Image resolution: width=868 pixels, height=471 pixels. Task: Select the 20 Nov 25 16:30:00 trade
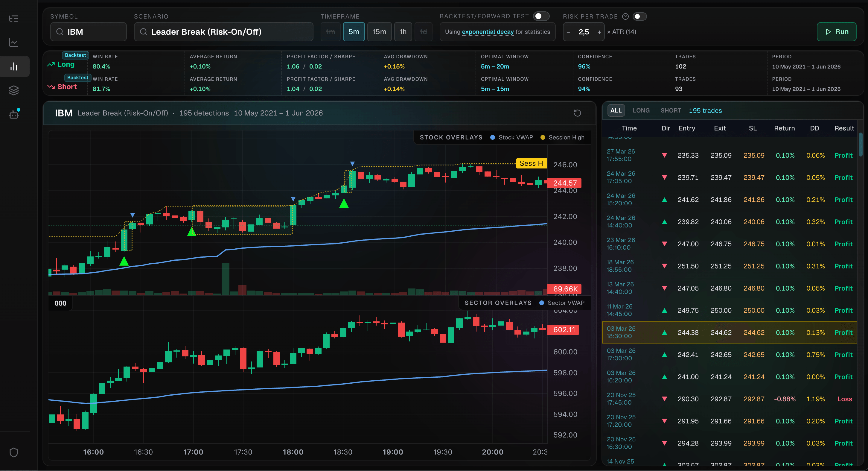(x=729, y=443)
